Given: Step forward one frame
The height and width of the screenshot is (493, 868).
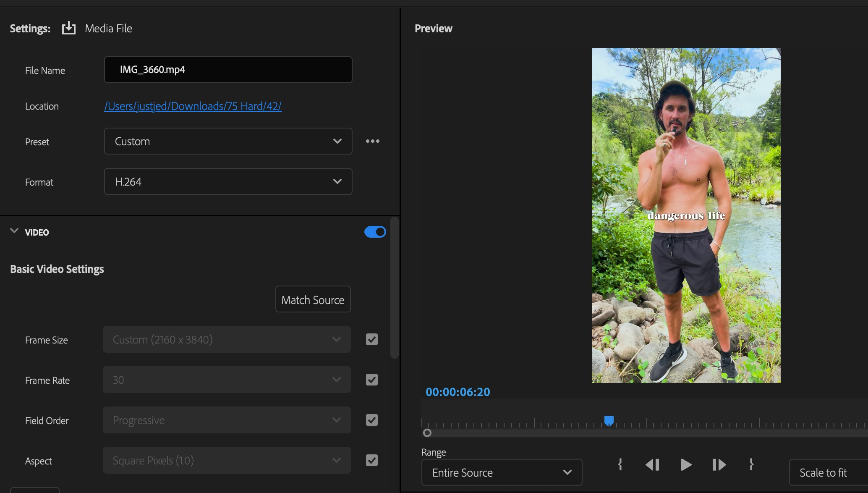Looking at the screenshot, I should click(719, 464).
